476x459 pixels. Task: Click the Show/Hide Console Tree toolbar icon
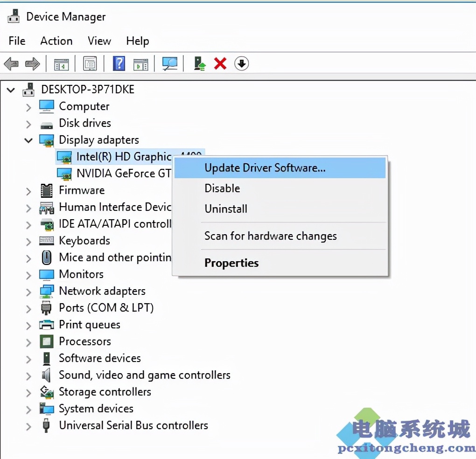pyautogui.click(x=62, y=63)
